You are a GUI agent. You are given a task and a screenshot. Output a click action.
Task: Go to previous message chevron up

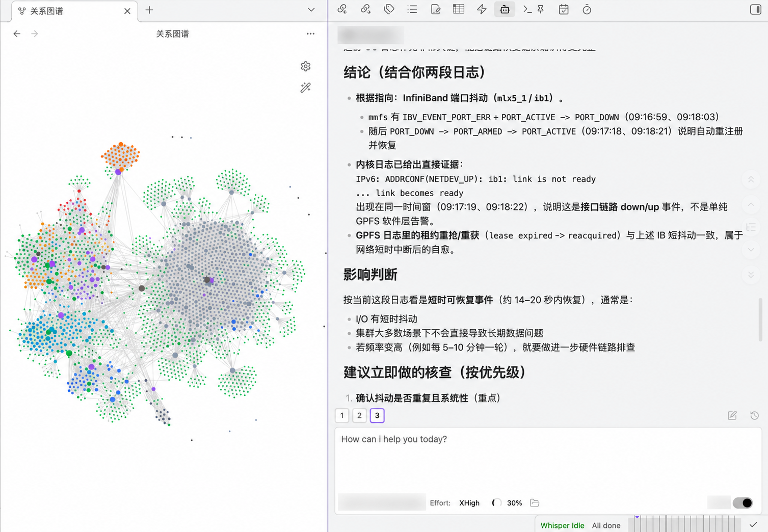[751, 204]
